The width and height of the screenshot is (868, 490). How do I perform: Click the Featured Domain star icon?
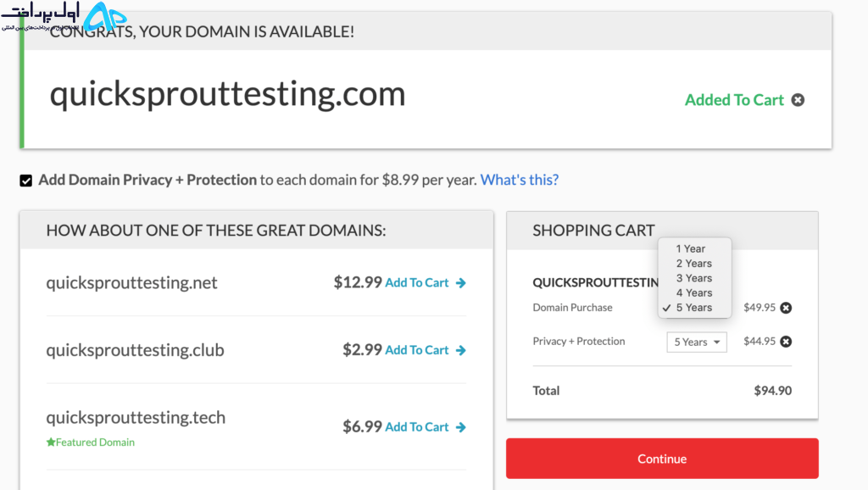pos(51,442)
